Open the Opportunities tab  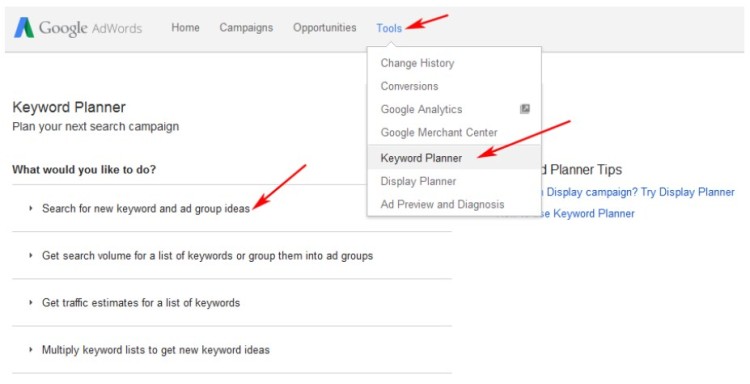(x=324, y=28)
